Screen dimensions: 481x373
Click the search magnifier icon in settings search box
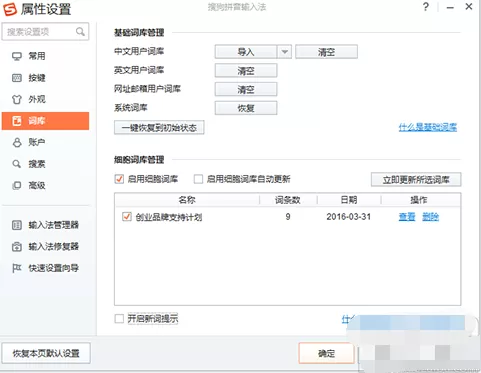coord(80,32)
